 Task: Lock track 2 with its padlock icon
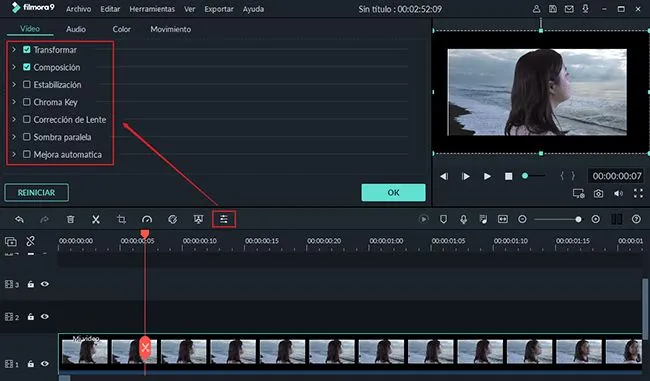(x=31, y=317)
